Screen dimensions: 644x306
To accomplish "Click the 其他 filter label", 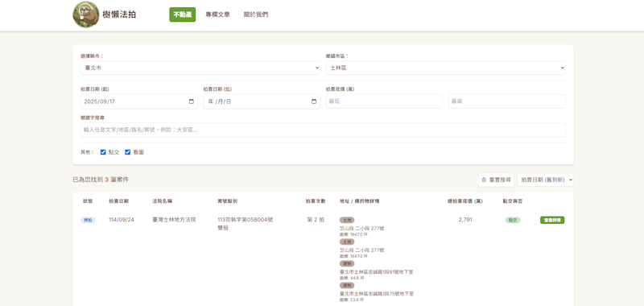I will pyautogui.click(x=87, y=152).
